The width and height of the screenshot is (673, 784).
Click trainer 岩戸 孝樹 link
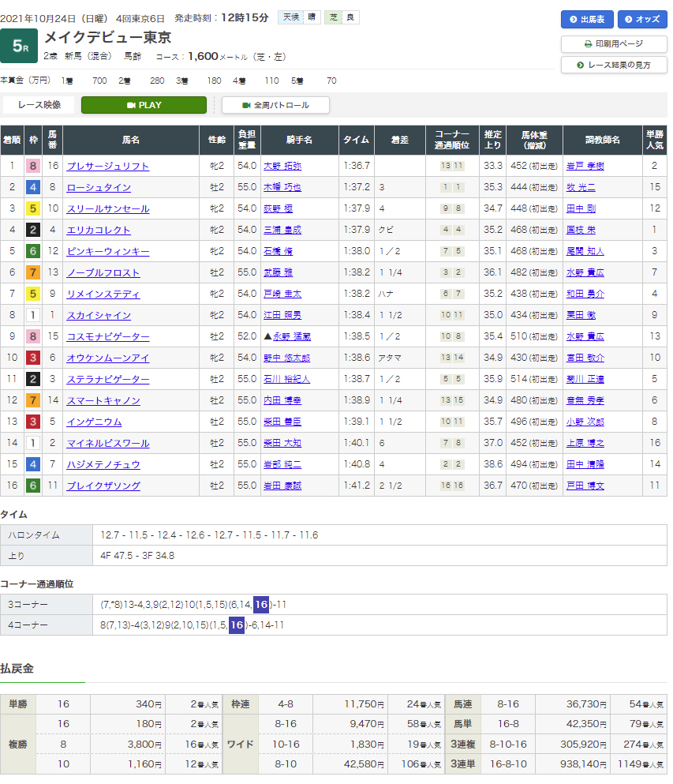585,167
